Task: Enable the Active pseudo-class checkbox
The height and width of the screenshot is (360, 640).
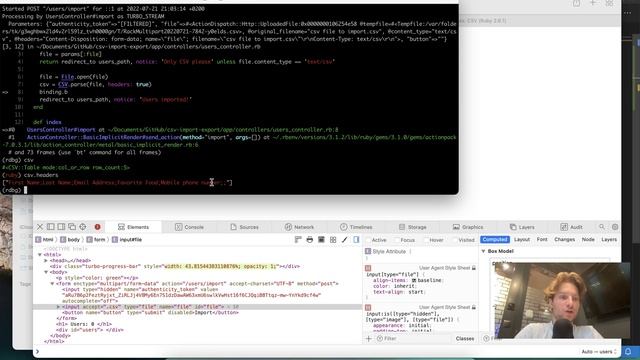Action: click(368, 240)
